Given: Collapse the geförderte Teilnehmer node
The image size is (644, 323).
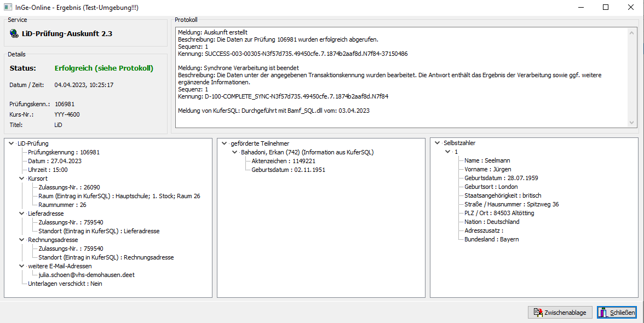Looking at the screenshot, I should pyautogui.click(x=225, y=143).
